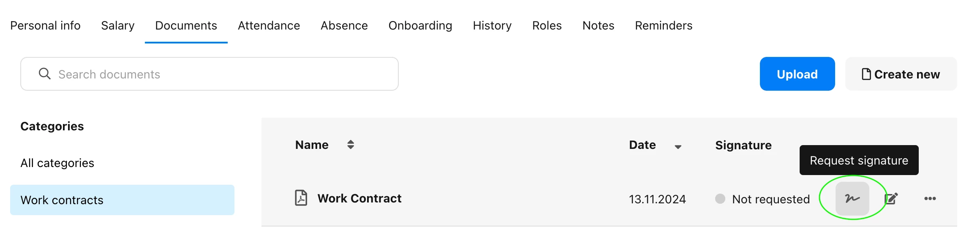Click Create new document button
Screen dimensions: 980x232
[901, 74]
